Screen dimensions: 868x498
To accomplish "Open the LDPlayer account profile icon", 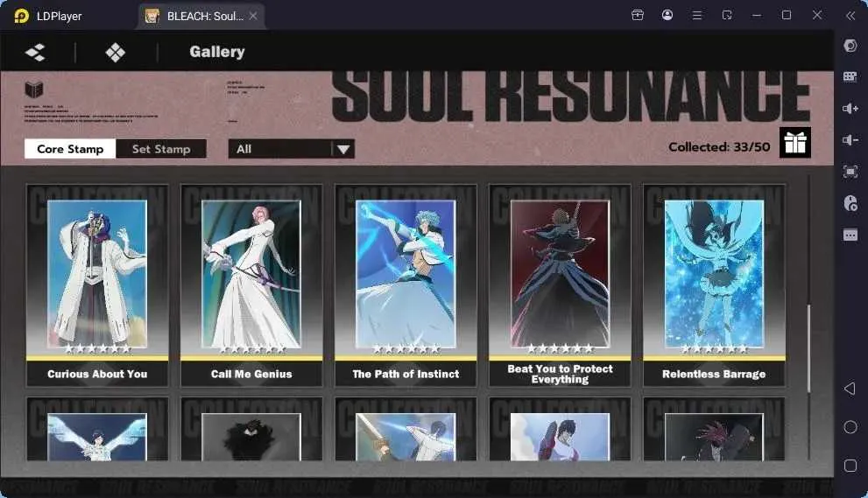I will pos(667,15).
